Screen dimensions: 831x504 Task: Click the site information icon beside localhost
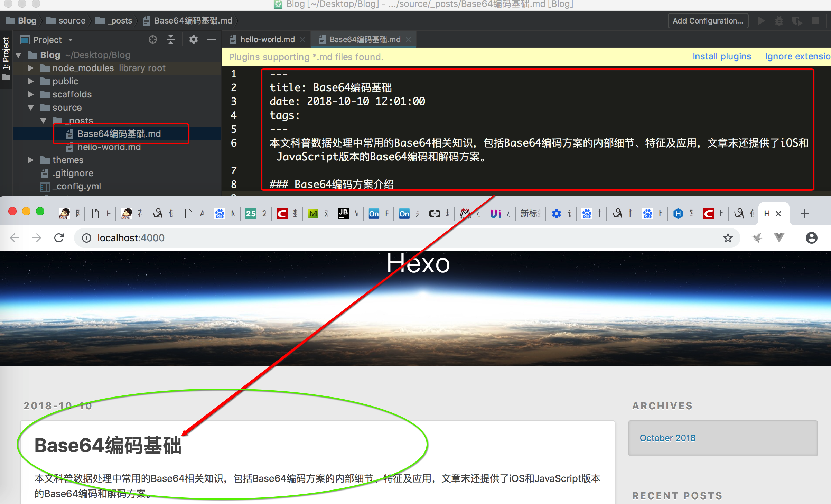click(x=86, y=238)
